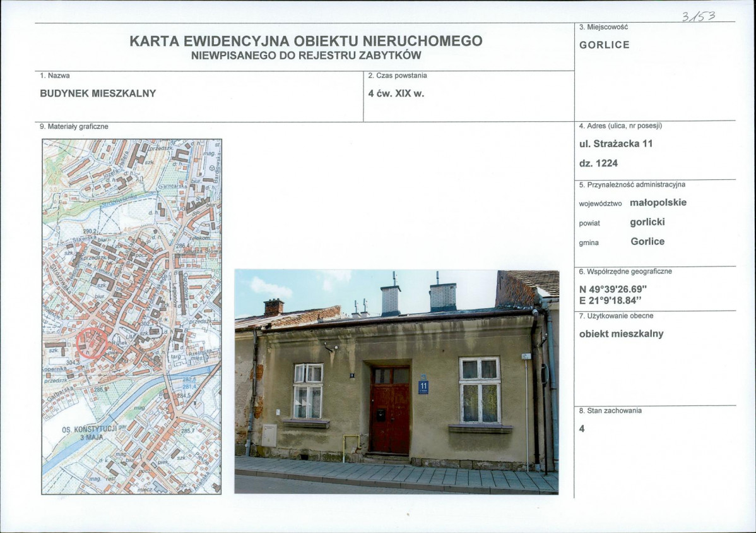Click the elevation '290.2' on the map
Image resolution: width=756 pixels, height=533 pixels.
coord(89,232)
